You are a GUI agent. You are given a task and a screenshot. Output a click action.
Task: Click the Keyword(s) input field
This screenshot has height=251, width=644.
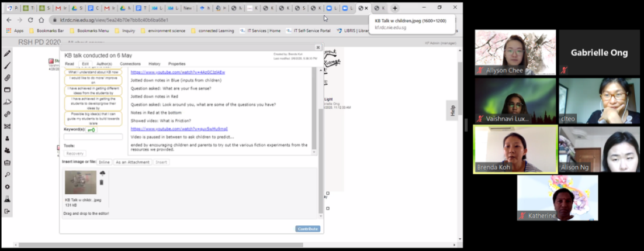tap(93, 137)
